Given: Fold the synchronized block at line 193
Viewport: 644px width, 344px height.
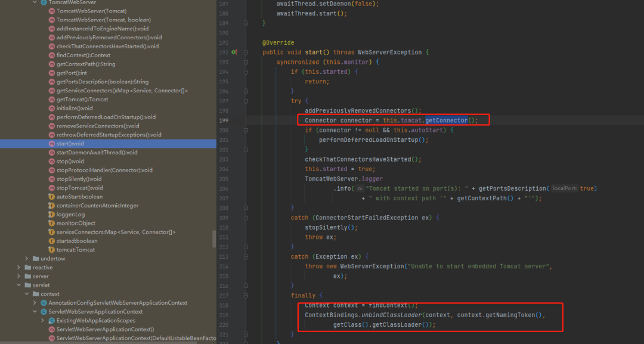Looking at the screenshot, I should point(244,61).
